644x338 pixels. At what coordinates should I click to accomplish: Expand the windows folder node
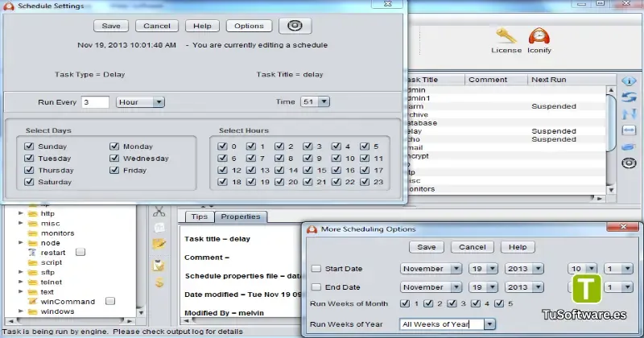click(x=21, y=311)
